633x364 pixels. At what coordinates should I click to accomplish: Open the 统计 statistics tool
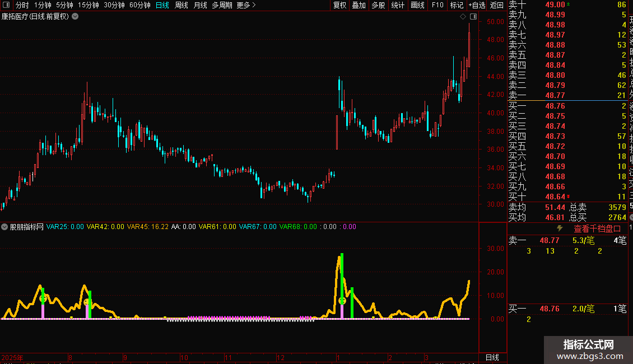(x=398, y=5)
